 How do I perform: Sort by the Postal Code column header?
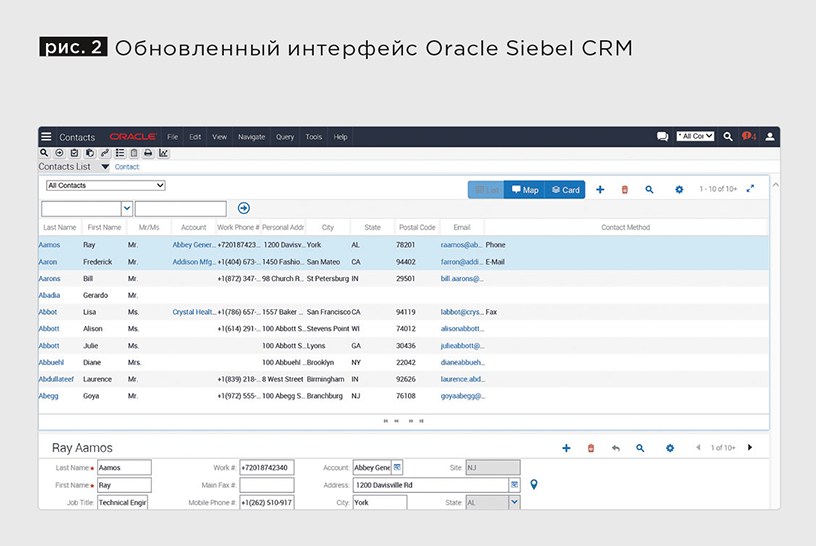pos(417,227)
